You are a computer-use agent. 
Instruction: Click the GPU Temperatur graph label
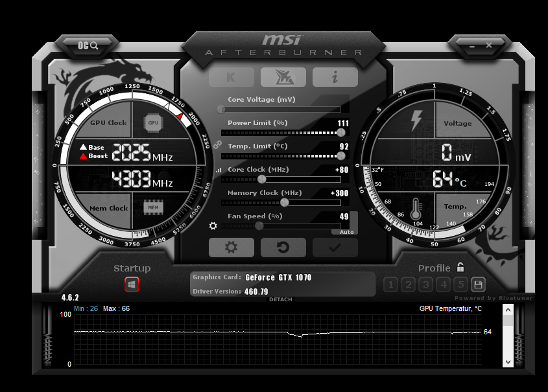click(x=451, y=308)
